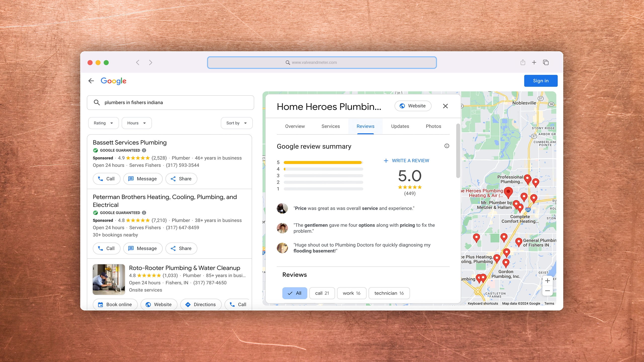Open map Keyboard shortcuts link
The image size is (644, 362).
click(483, 303)
